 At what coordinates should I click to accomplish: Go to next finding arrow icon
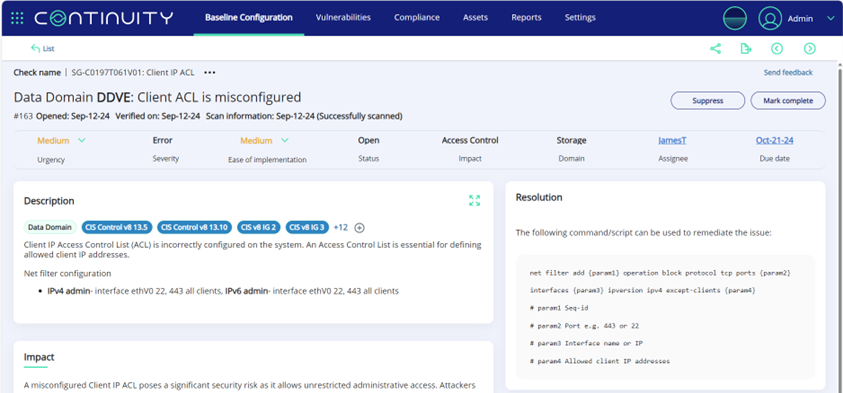tap(810, 49)
